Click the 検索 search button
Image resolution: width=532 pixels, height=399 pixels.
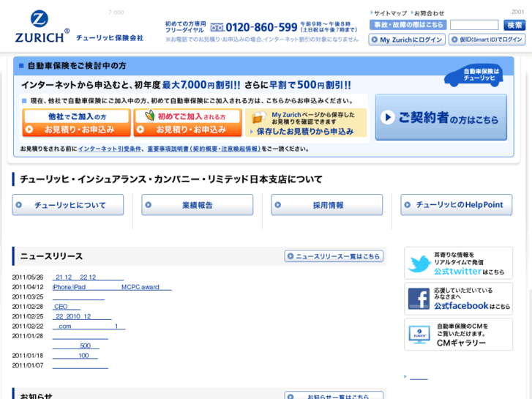pos(514,25)
